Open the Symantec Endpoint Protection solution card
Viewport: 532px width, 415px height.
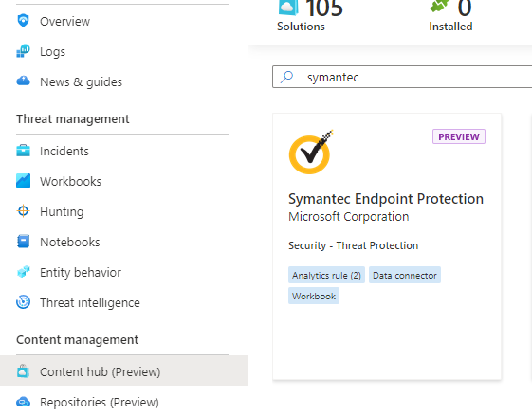387,246
